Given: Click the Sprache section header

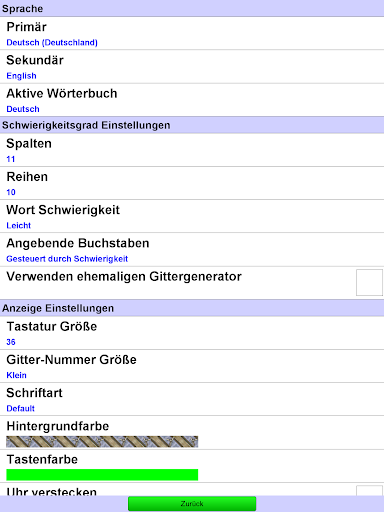Looking at the screenshot, I should (x=192, y=8).
